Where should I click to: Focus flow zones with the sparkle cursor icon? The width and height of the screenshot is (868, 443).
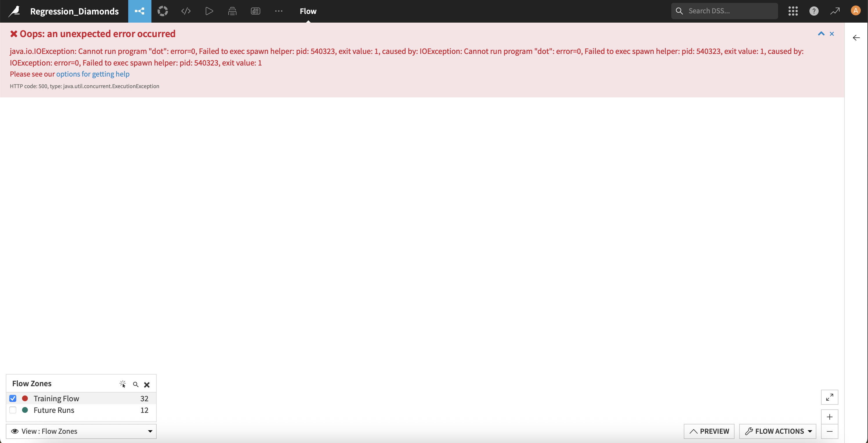pyautogui.click(x=123, y=384)
